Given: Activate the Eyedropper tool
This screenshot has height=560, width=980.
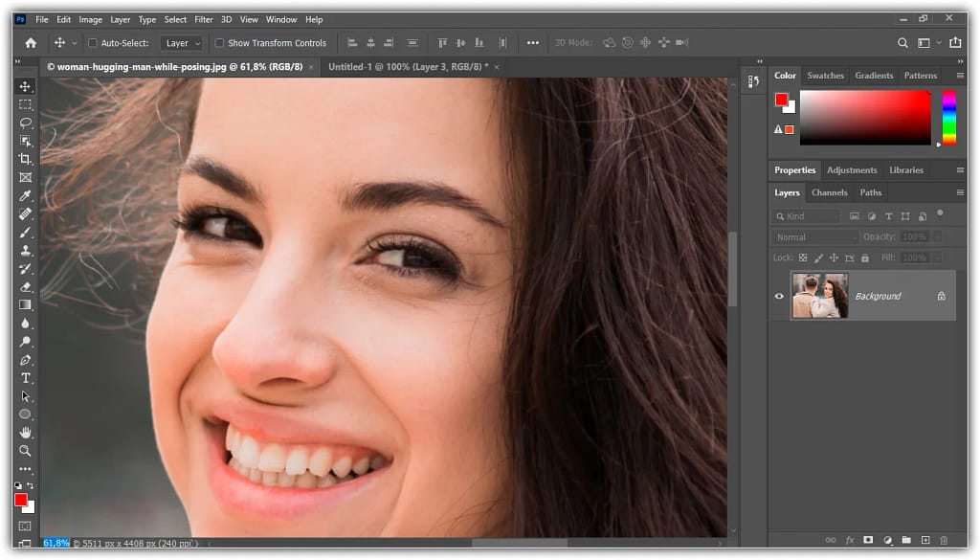Looking at the screenshot, I should [25, 195].
